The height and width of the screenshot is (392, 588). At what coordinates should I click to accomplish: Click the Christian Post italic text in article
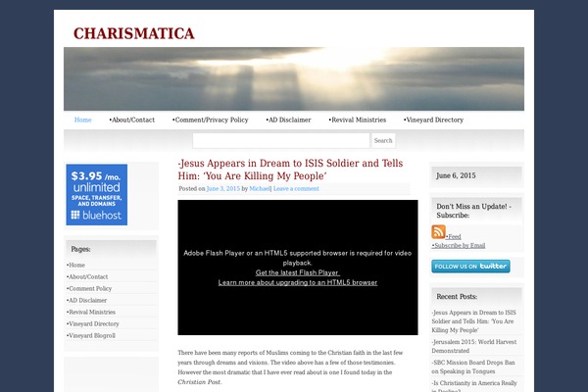(200, 382)
